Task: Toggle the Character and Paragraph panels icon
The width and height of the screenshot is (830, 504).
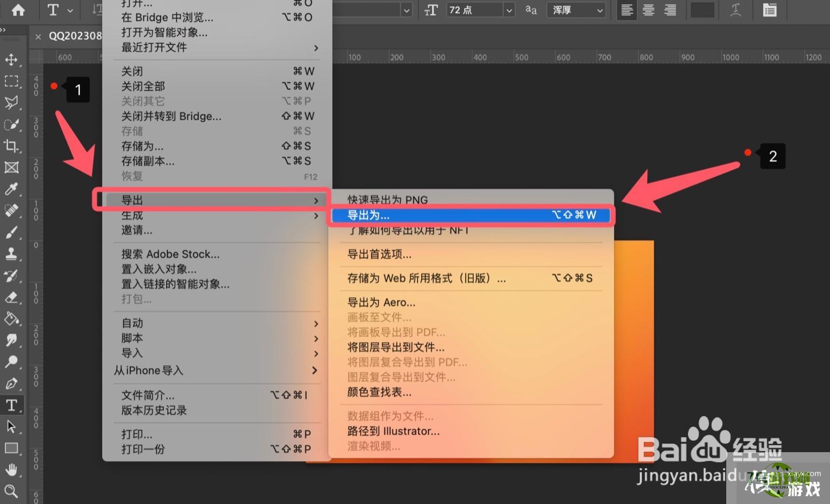Action: (770, 10)
